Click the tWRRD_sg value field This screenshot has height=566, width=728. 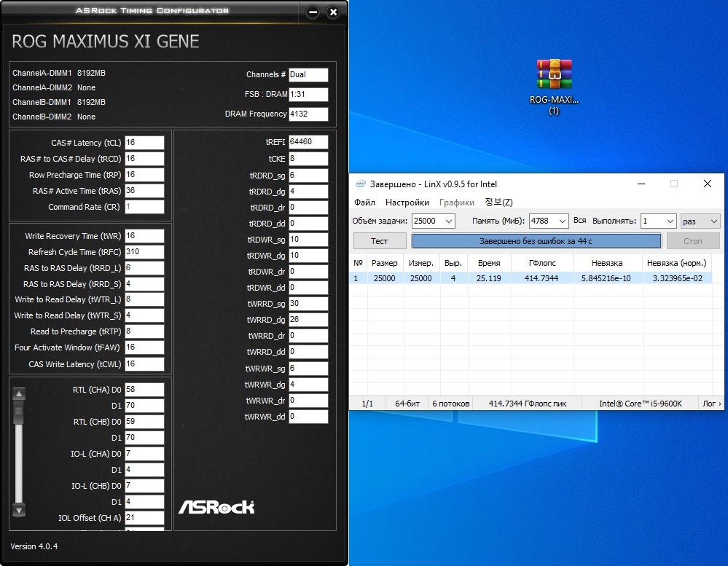308,304
